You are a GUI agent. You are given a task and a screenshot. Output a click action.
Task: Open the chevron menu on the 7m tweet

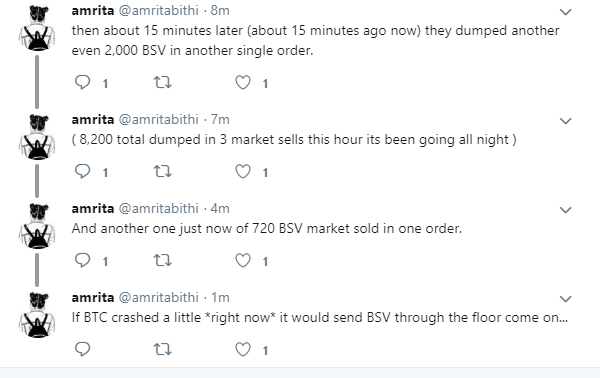click(566, 121)
